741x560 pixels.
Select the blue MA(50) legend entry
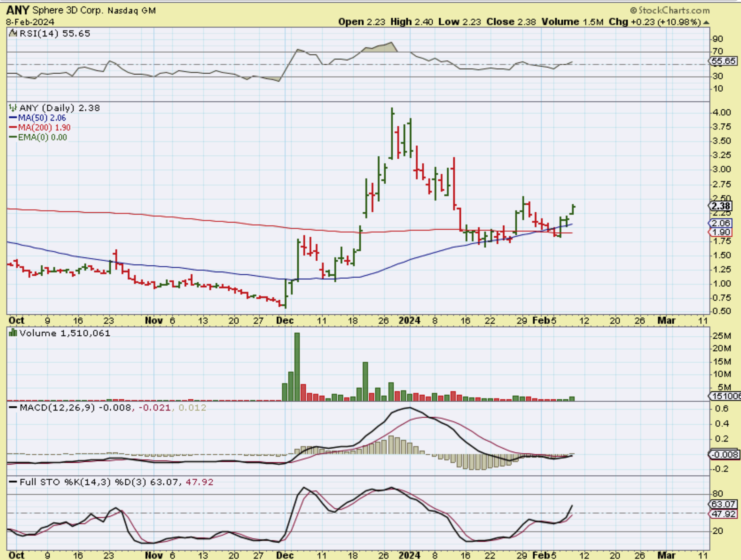click(x=37, y=118)
